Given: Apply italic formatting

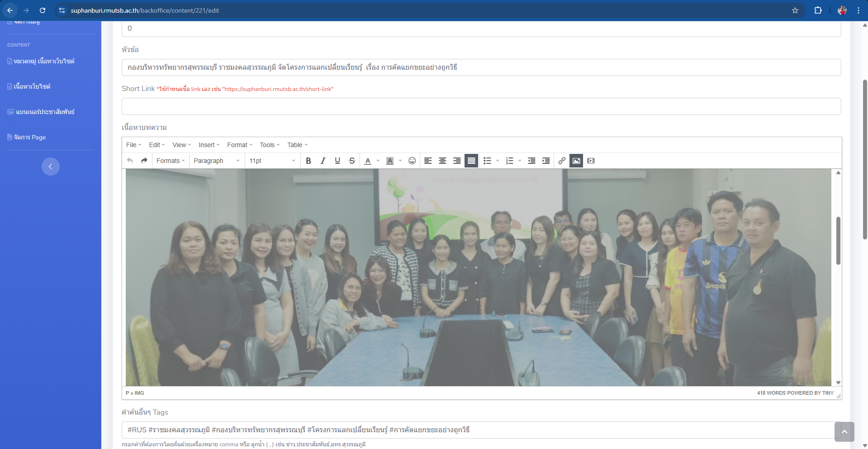Looking at the screenshot, I should coord(323,161).
